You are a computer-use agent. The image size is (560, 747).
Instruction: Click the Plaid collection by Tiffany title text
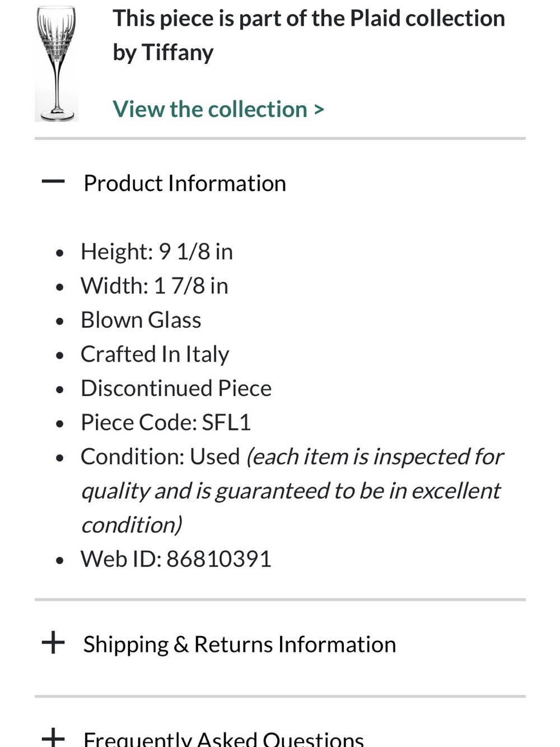(309, 35)
